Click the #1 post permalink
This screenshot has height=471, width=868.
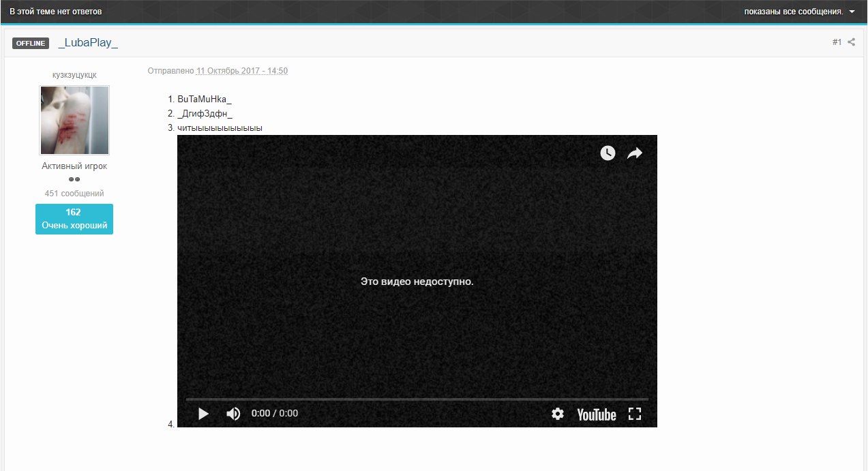(x=837, y=42)
